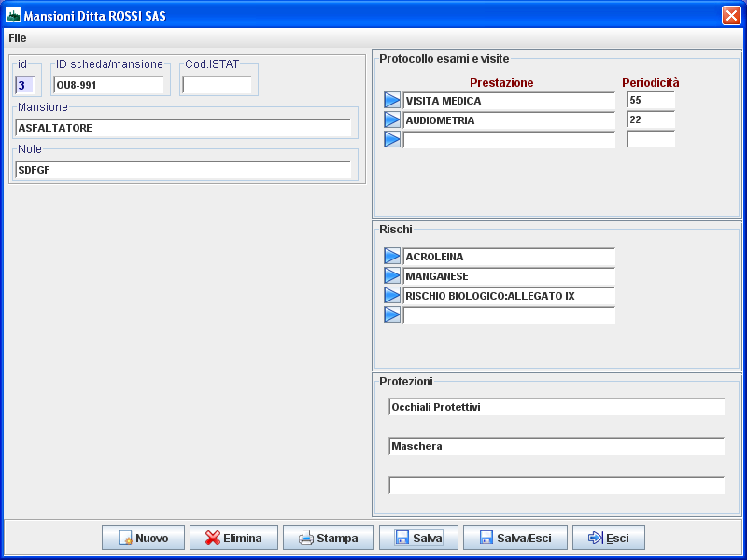Image resolution: width=747 pixels, height=560 pixels.
Task: Click blue arrow beside ACROLEINA risk
Action: pos(392,257)
